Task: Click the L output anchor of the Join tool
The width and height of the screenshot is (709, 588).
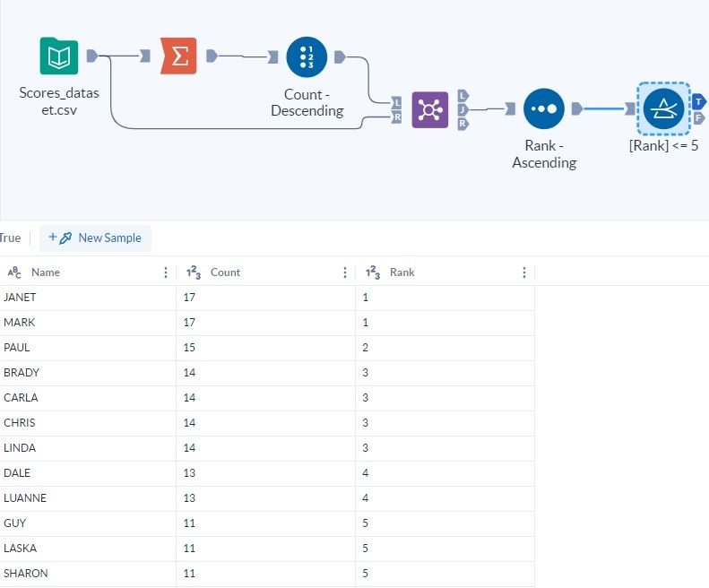Action: 463,95
